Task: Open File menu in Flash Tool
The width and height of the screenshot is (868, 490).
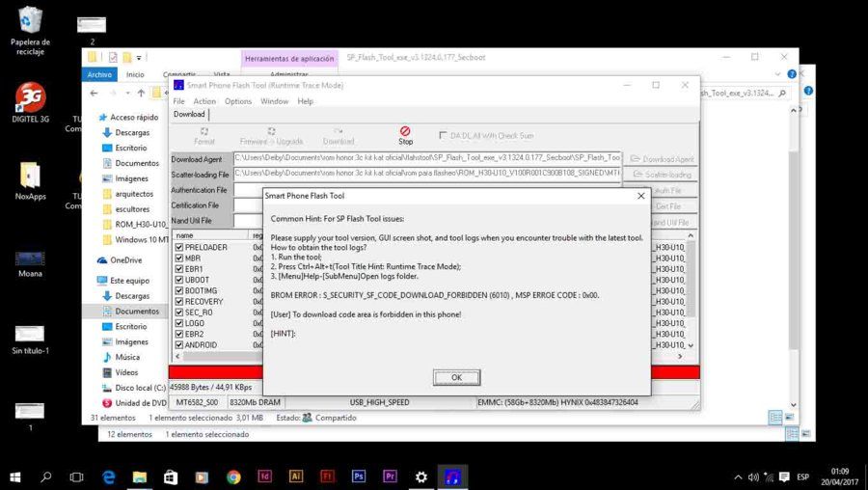Action: [178, 101]
